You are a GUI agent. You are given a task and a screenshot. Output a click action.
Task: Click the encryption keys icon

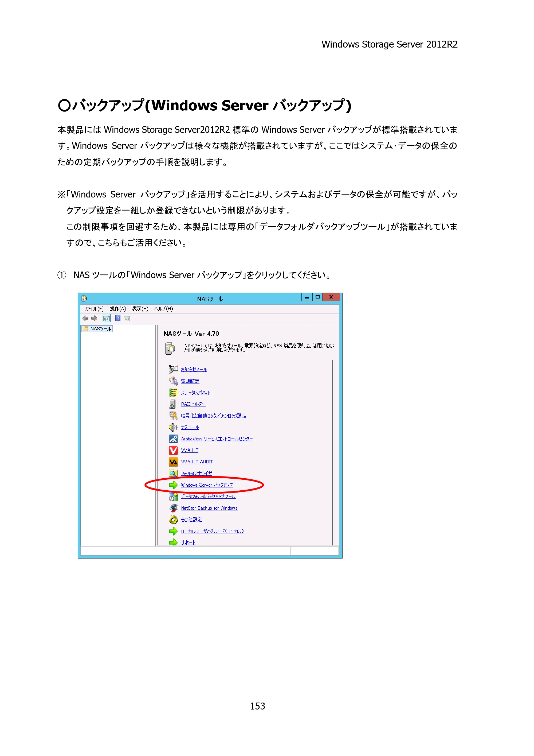[x=173, y=416]
